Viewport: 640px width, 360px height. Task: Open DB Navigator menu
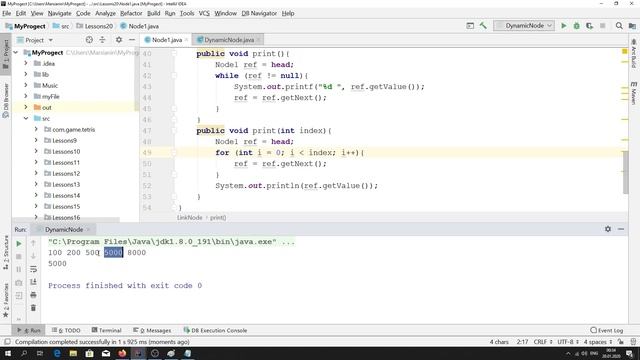point(259,13)
